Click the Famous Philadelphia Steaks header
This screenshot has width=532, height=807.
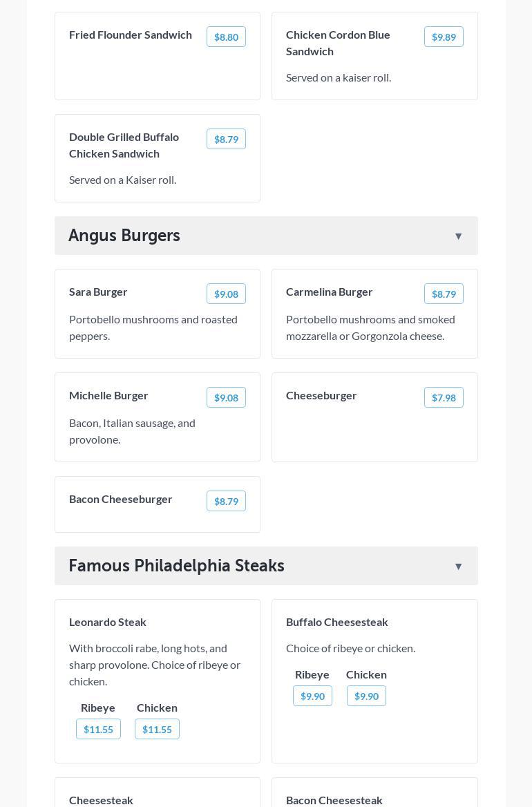pyautogui.click(x=176, y=566)
